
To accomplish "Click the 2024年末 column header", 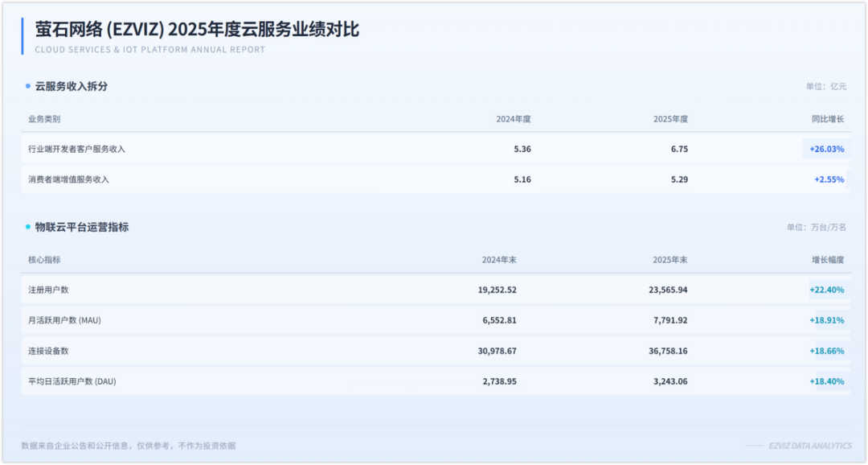I will pos(499,260).
